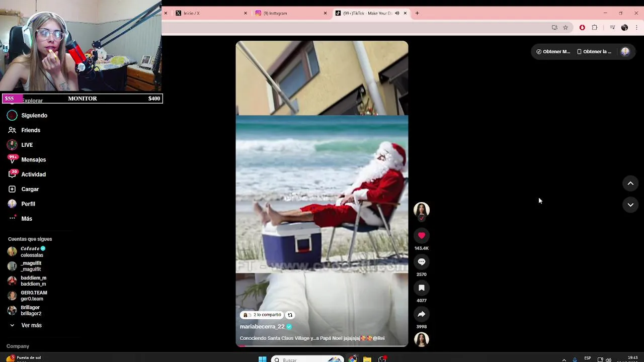The image size is (644, 362).
Task: Open the media control toolbar icon
Action: 612,28
